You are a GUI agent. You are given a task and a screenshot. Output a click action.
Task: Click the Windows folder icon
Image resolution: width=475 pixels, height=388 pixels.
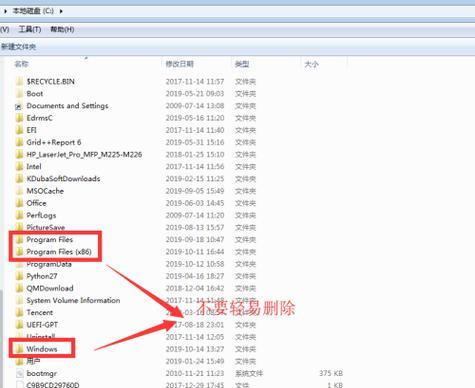20,349
